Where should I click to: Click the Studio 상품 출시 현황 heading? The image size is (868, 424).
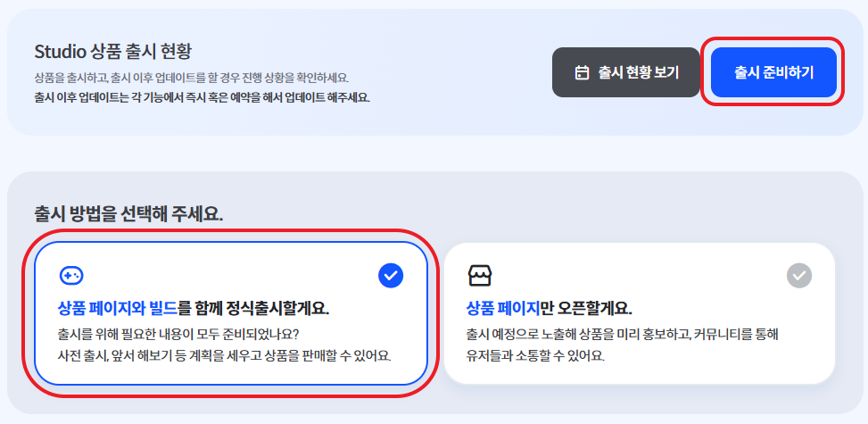pos(113,52)
